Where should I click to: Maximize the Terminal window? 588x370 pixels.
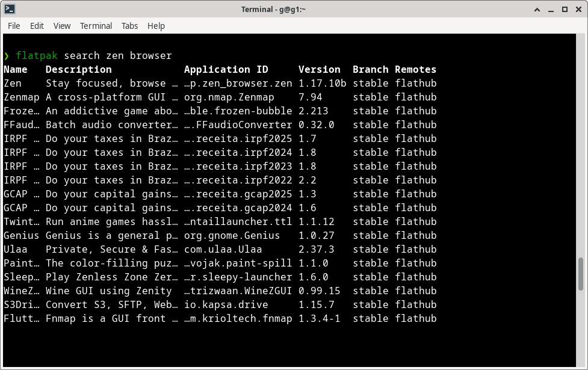coord(565,10)
